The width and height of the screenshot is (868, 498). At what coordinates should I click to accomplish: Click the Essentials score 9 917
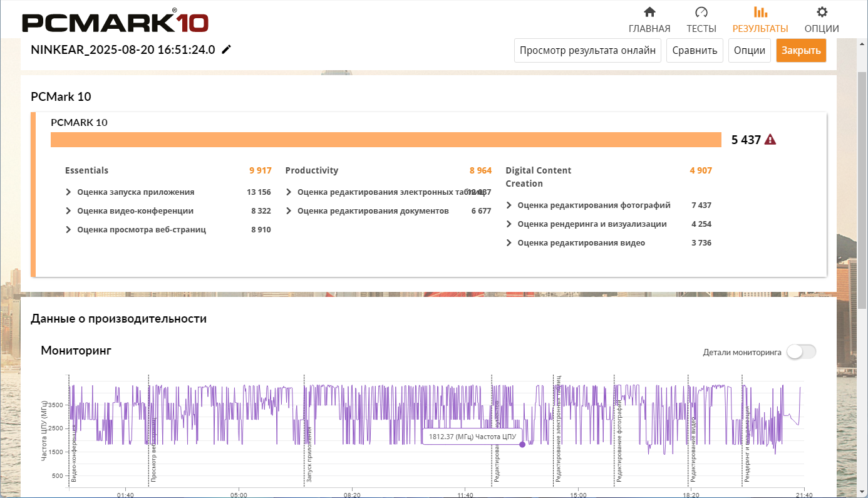click(261, 170)
